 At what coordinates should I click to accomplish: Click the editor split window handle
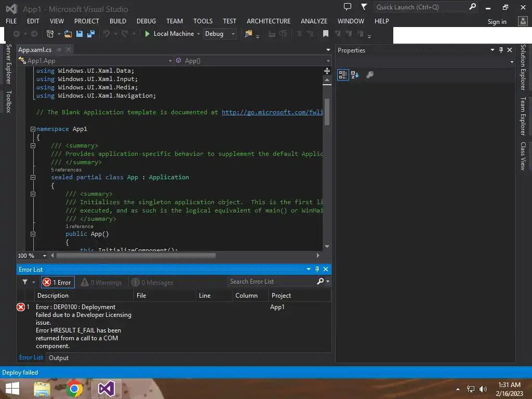pos(327,71)
